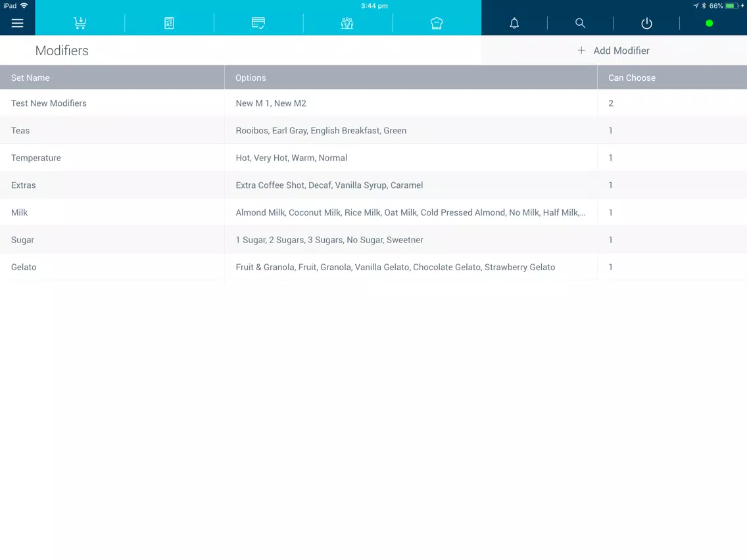Open the customers group icon
747x560 pixels.
[347, 23]
